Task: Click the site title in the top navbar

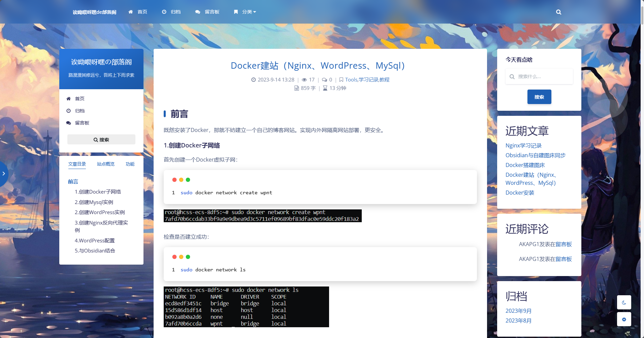Action: click(94, 12)
